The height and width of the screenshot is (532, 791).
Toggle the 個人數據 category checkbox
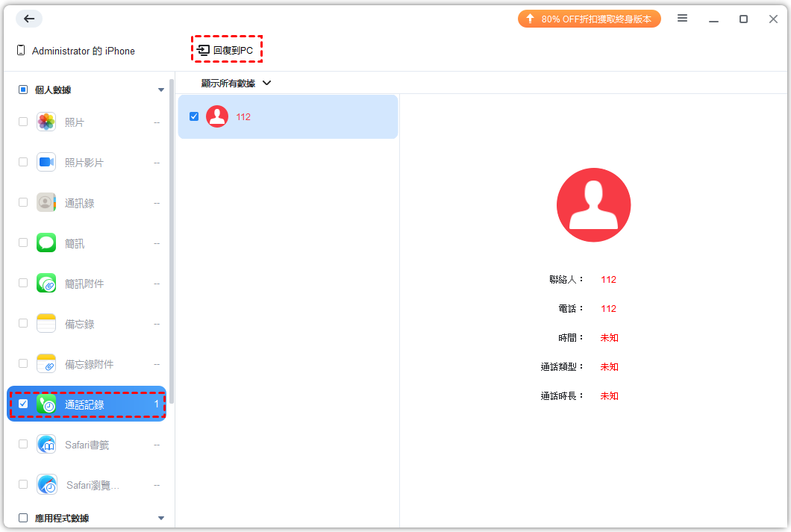23,90
